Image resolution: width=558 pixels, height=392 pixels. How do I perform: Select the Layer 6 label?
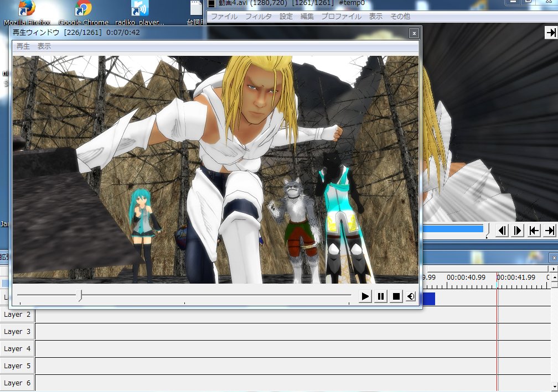(x=17, y=383)
